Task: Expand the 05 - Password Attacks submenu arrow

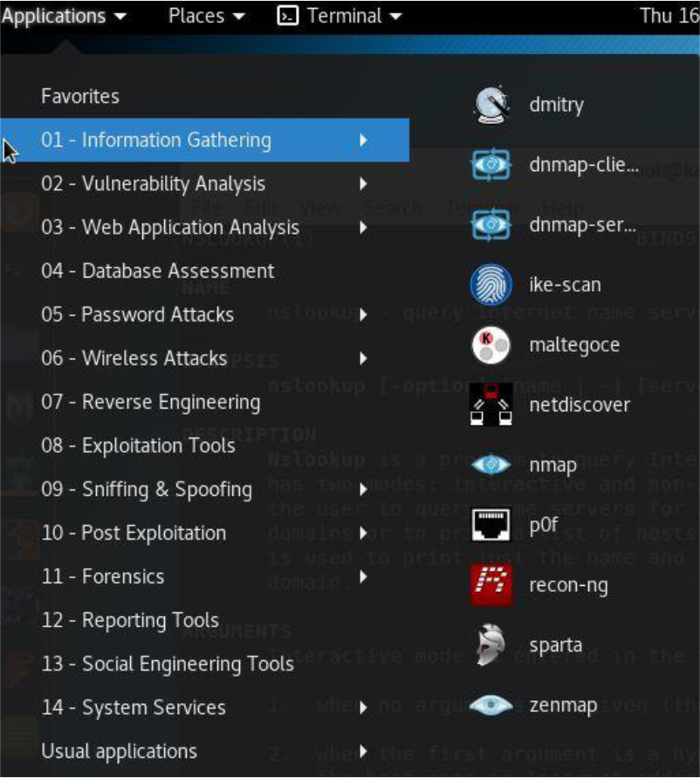Action: point(363,314)
